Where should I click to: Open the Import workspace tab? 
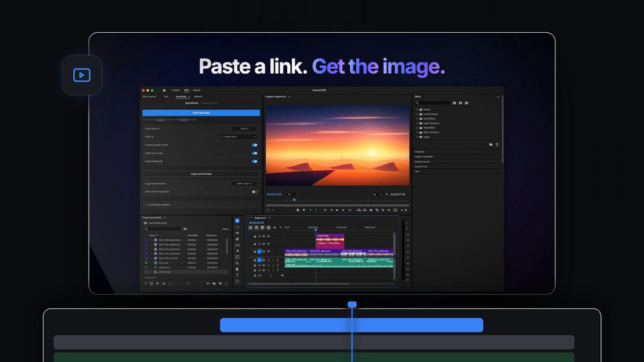[176, 90]
